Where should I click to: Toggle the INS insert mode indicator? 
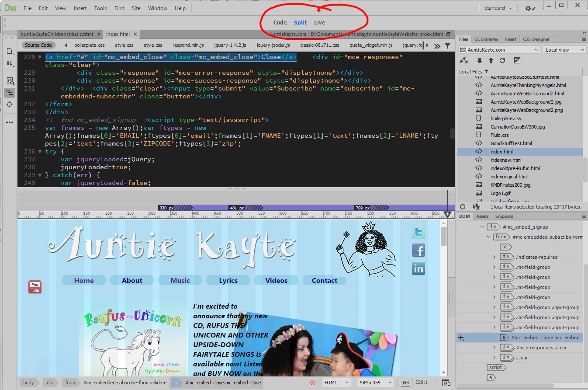405,383
